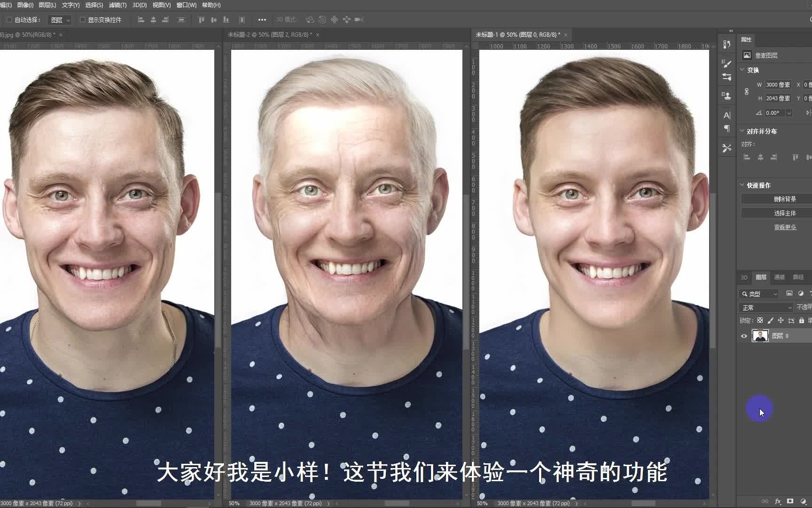Click the brush settings panel icon
This screenshot has width=812, height=508.
pos(726,63)
